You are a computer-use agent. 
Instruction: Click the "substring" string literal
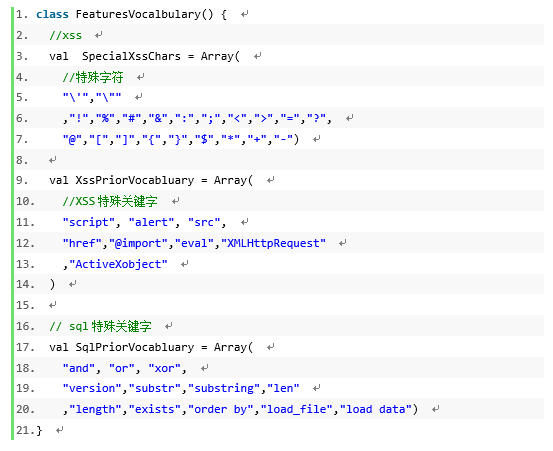coord(224,388)
